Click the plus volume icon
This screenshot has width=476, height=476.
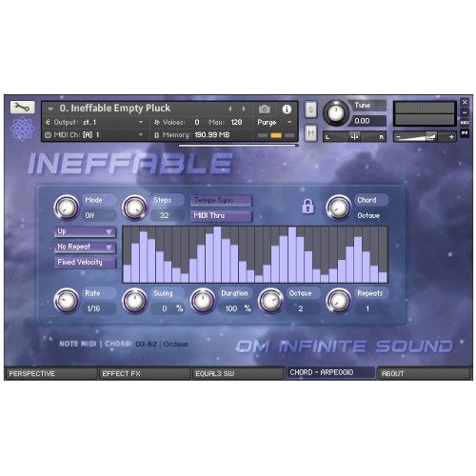451,137
